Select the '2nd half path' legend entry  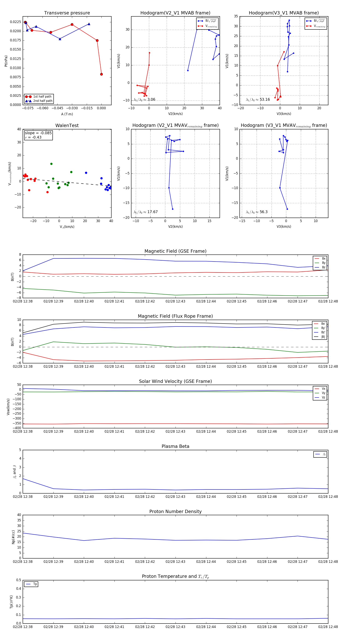coord(39,101)
